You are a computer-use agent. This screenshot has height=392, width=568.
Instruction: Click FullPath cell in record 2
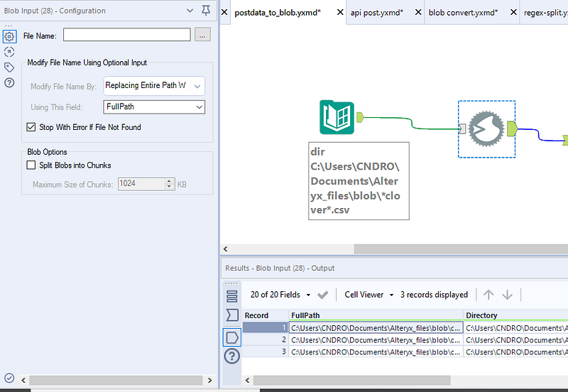point(376,340)
